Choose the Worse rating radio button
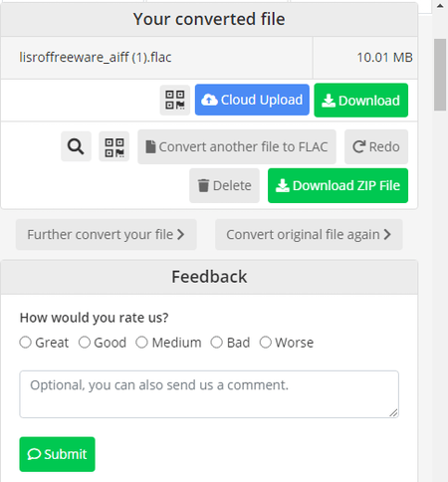 (266, 343)
